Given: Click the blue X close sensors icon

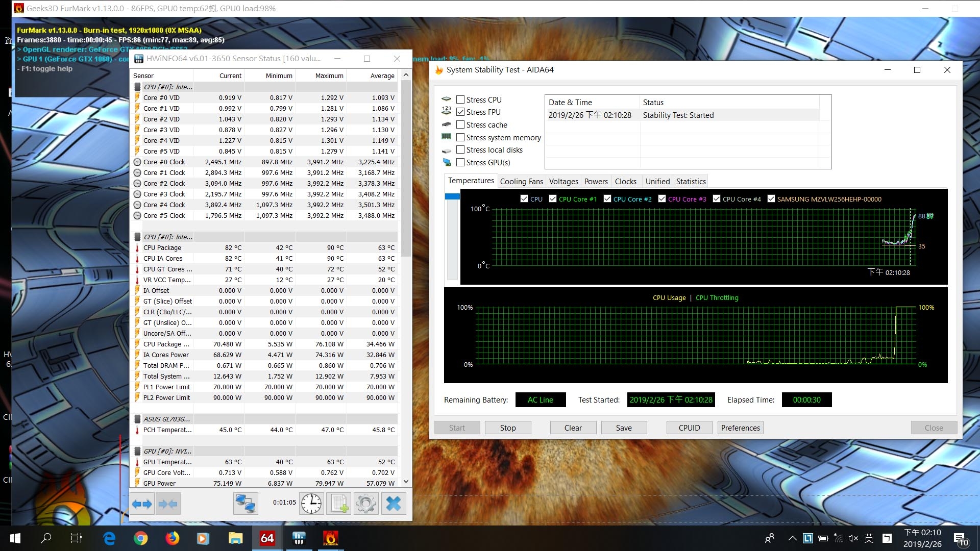Looking at the screenshot, I should point(394,504).
